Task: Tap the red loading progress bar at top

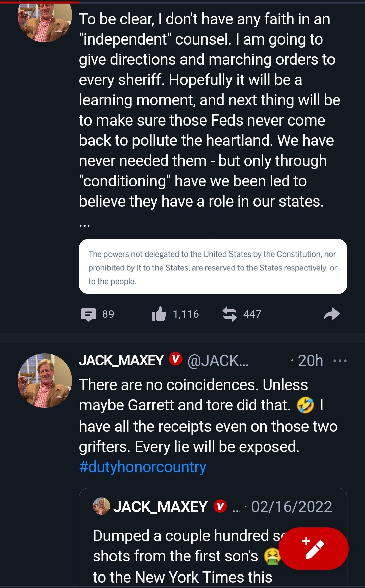Action: [x=40, y=2]
